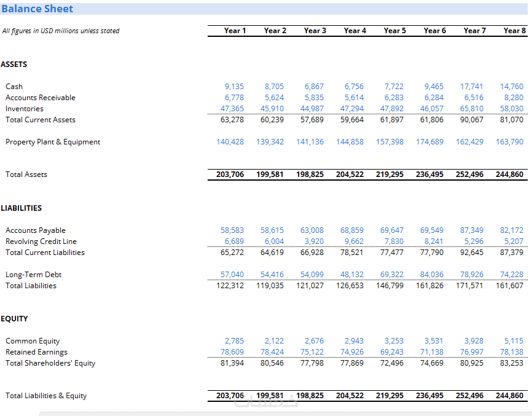The width and height of the screenshot is (532, 416).
Task: Click Revolving Credit Line value 9,662
Action: pos(354,241)
